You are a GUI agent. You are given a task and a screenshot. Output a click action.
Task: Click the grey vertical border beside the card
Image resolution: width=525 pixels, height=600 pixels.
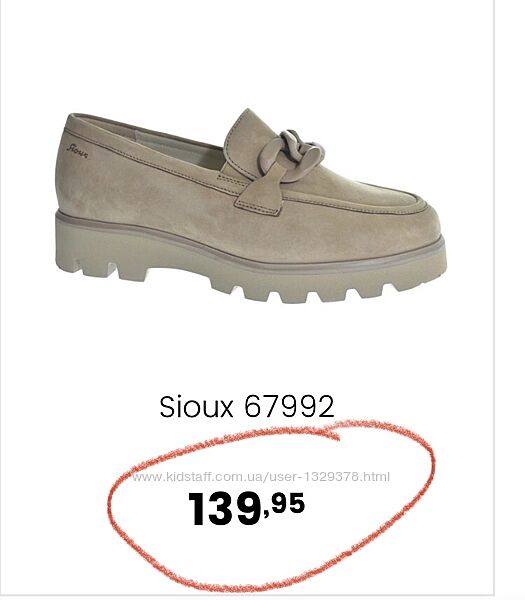(494, 298)
